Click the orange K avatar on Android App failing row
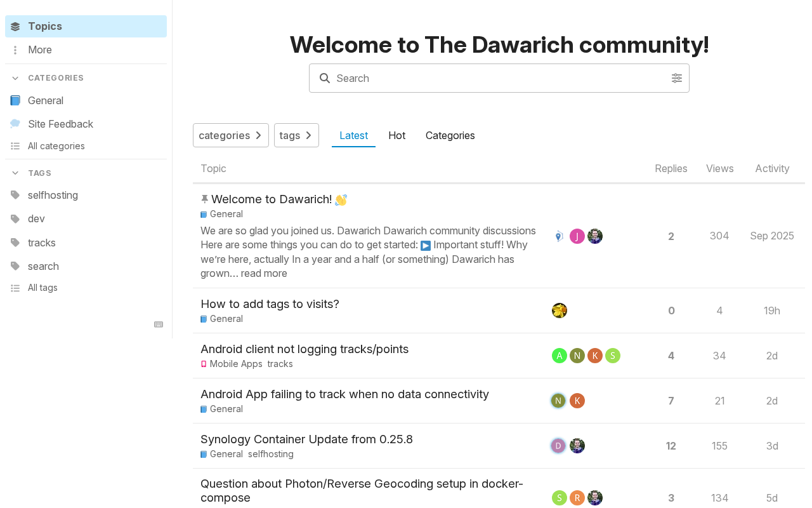 click(577, 401)
